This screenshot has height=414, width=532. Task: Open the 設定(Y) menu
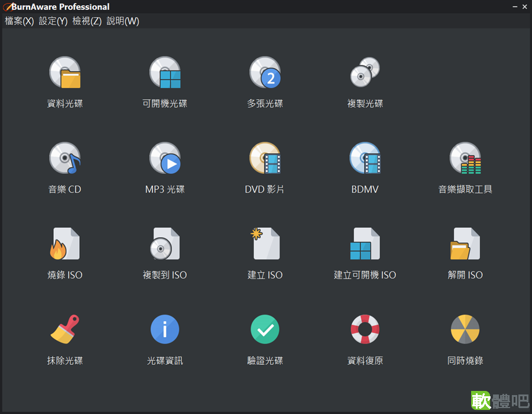53,21
